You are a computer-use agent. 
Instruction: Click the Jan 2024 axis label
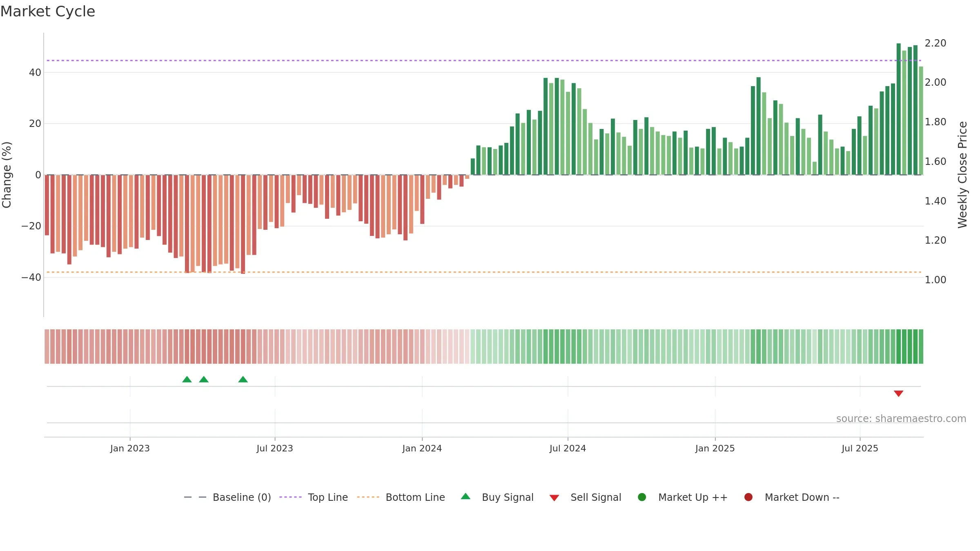(422, 449)
